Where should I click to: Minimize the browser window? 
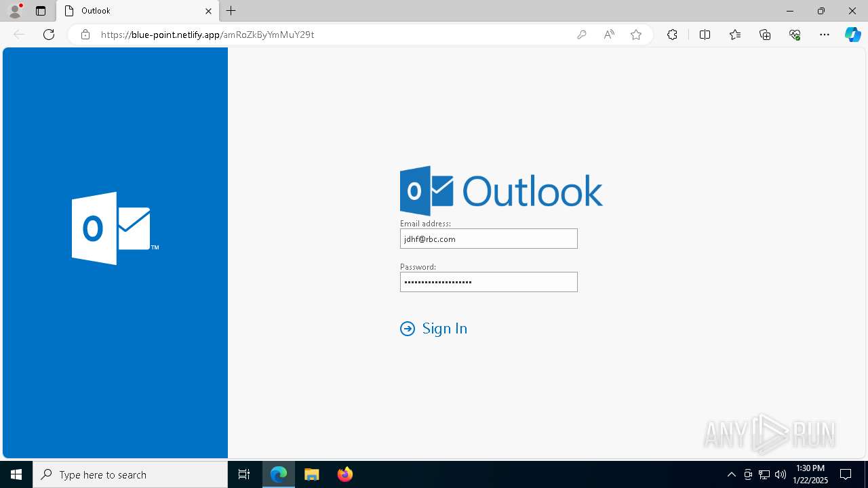(790, 11)
